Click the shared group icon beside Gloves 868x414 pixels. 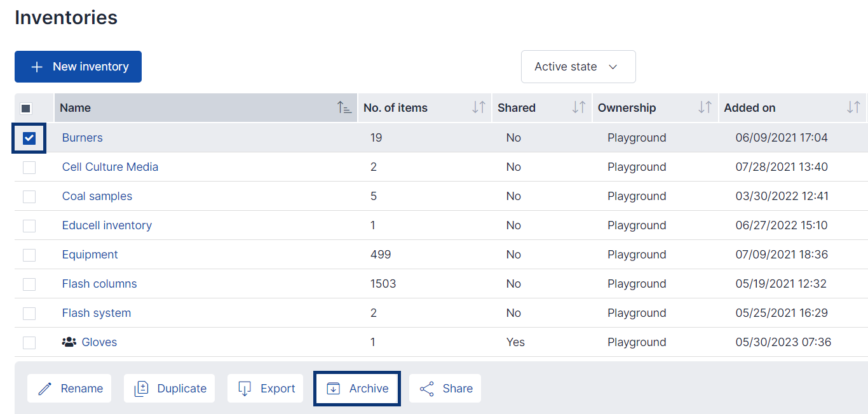tap(69, 342)
